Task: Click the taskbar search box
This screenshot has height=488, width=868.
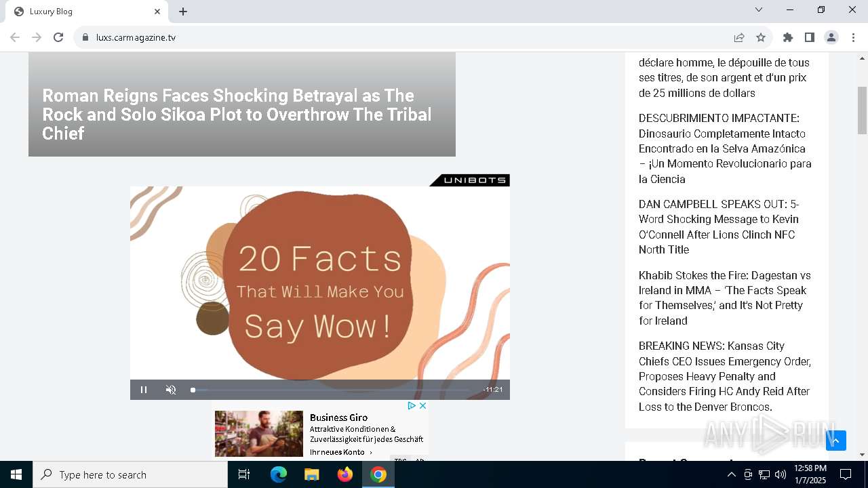Action: point(130,474)
